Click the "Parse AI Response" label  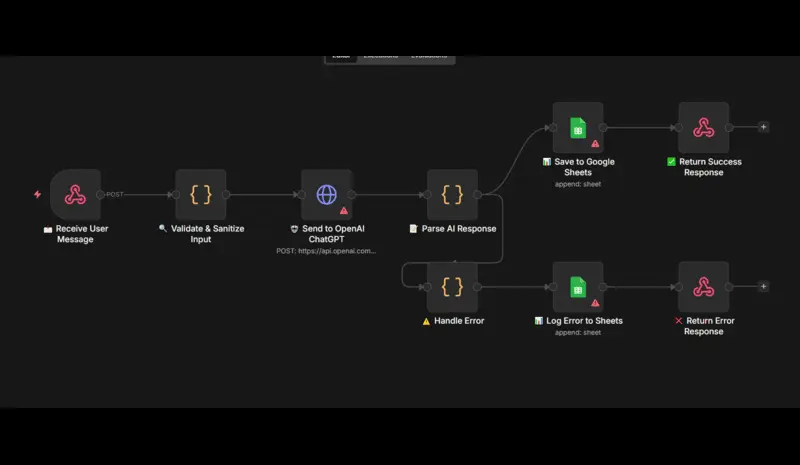[x=453, y=229]
